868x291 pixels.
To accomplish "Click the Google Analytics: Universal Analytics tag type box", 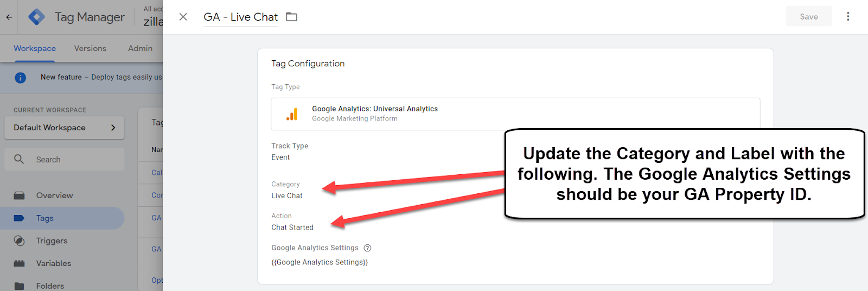I will coord(515,113).
